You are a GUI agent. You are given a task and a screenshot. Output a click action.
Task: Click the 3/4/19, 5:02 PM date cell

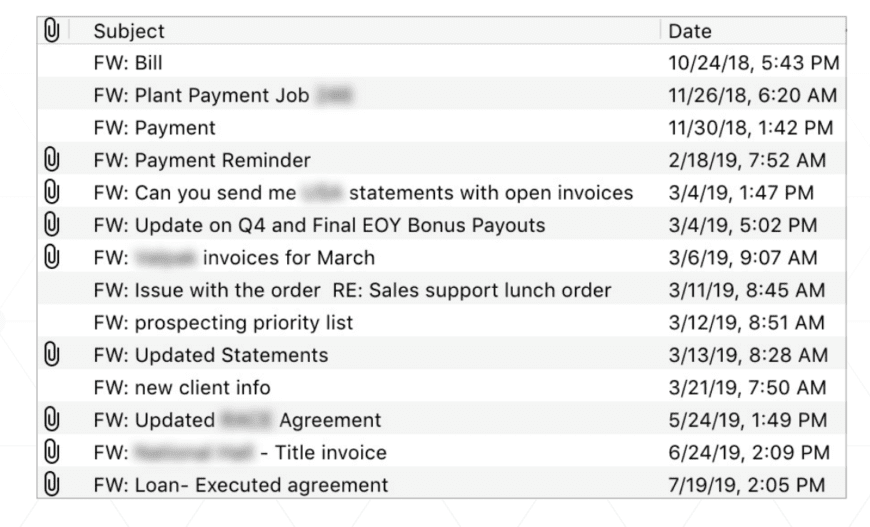pyautogui.click(x=743, y=225)
